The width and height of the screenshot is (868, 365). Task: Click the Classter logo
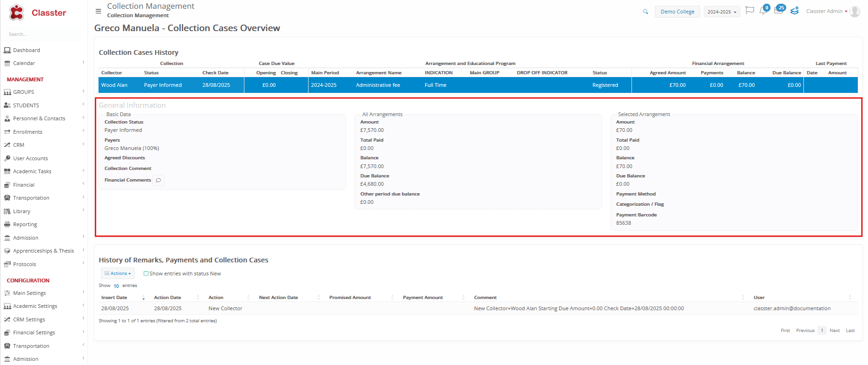coord(38,13)
